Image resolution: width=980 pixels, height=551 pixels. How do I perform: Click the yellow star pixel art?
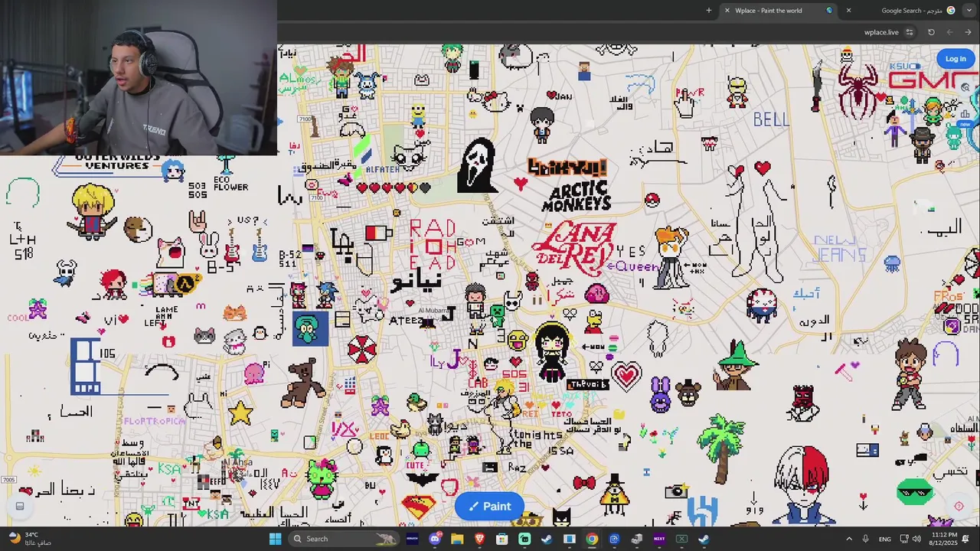tap(240, 412)
